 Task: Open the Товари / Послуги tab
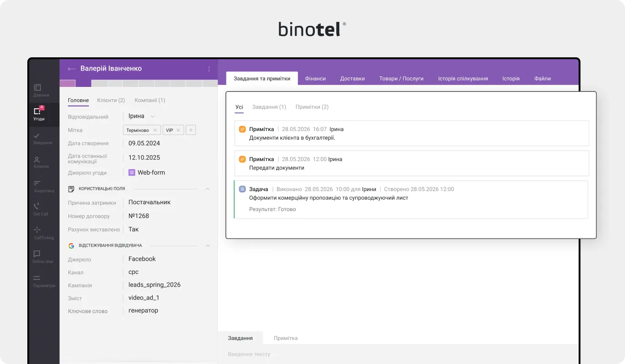401,78
